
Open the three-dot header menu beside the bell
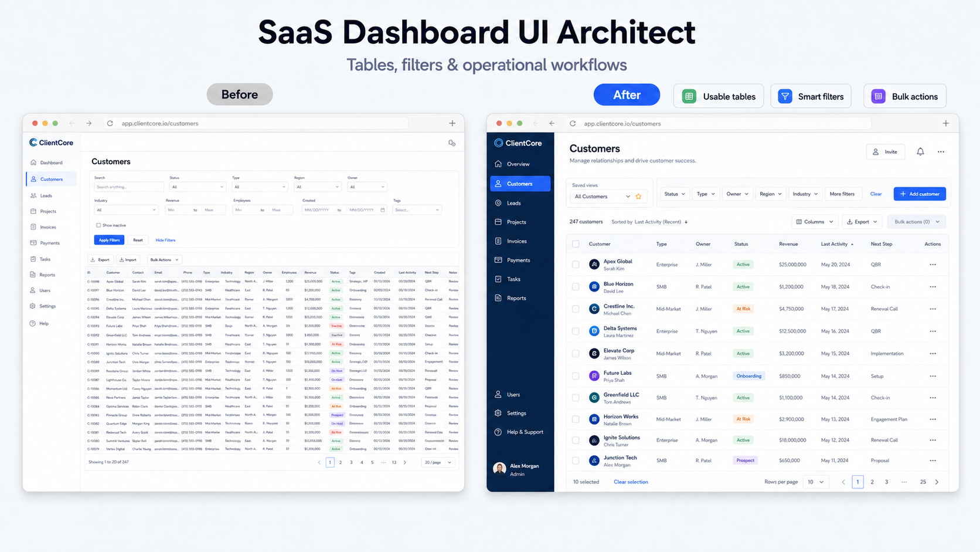941,152
